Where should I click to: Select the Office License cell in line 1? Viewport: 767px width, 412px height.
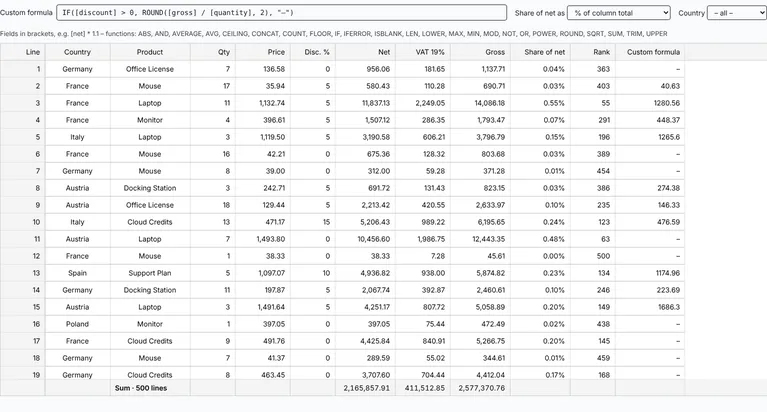click(x=150, y=69)
